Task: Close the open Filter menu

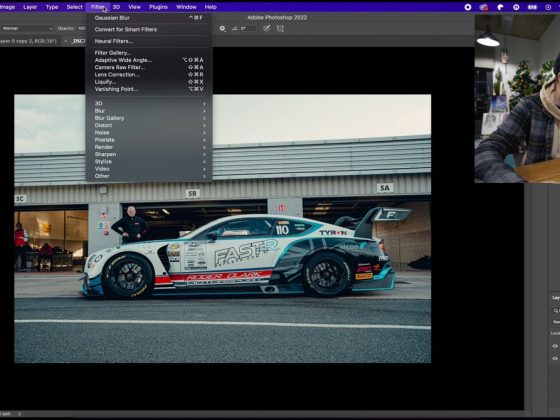Action: click(x=97, y=7)
